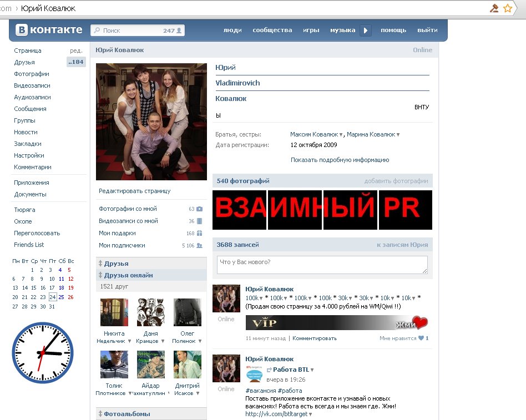
Task: Open Новости in the left sidebar
Action: pyautogui.click(x=26, y=132)
